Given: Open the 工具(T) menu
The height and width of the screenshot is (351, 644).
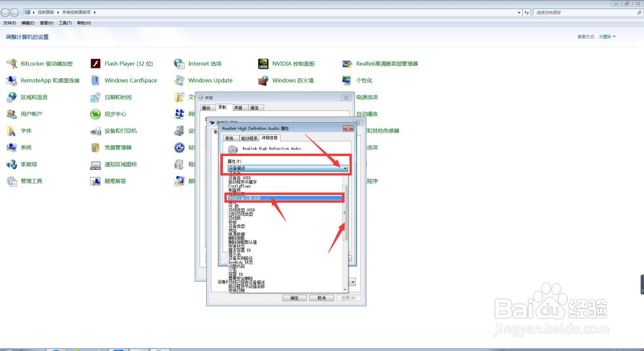Looking at the screenshot, I should 65,23.
